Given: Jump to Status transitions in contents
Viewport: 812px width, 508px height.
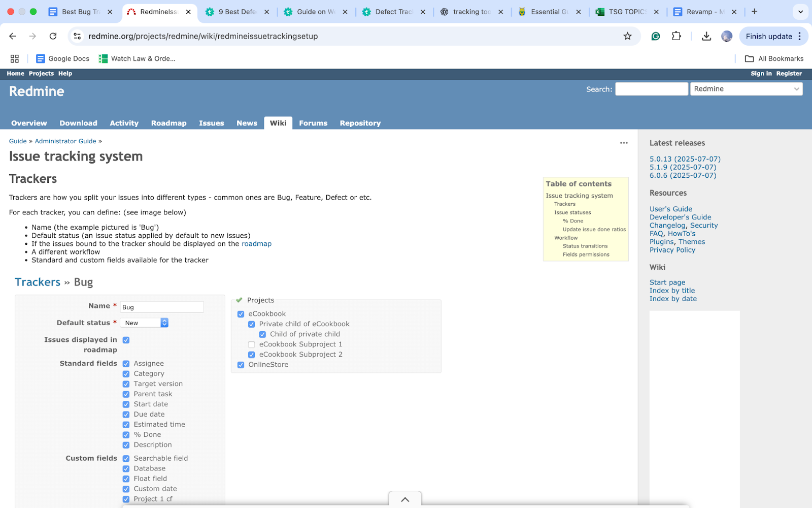Looking at the screenshot, I should coord(585,246).
